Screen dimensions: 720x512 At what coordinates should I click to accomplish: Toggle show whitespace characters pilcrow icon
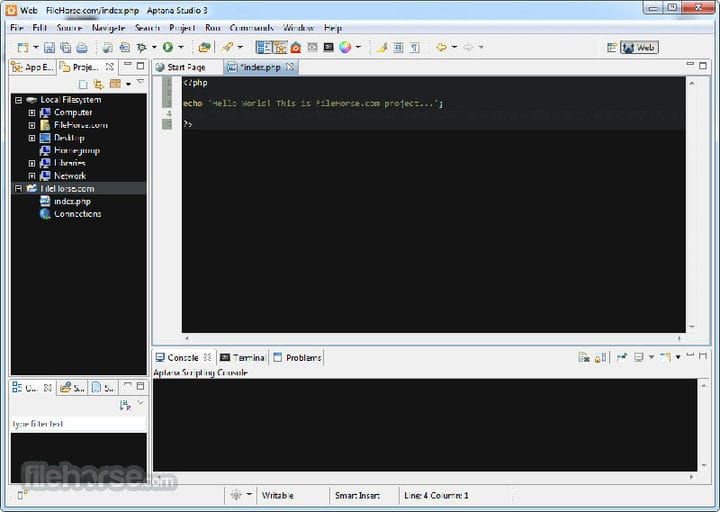414,47
